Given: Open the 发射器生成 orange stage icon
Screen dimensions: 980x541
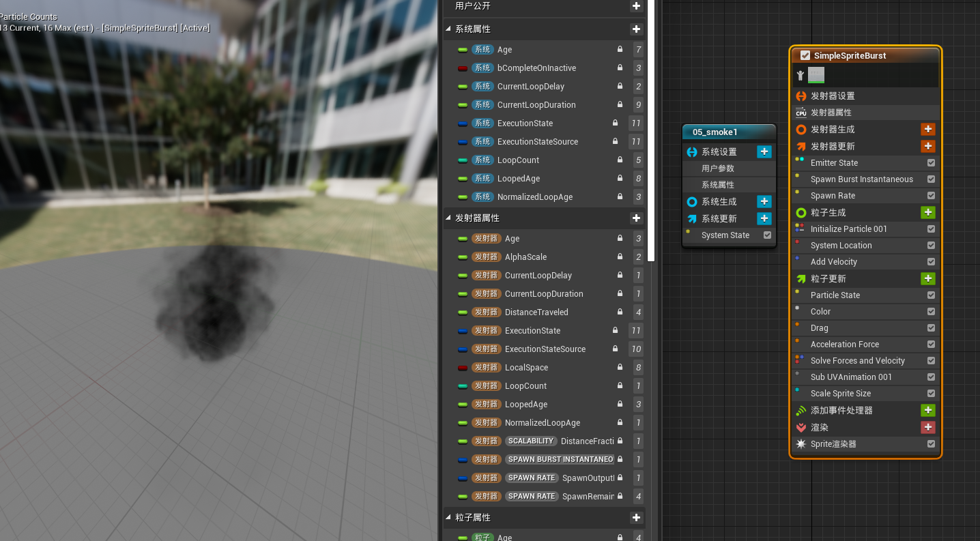Looking at the screenshot, I should click(802, 129).
